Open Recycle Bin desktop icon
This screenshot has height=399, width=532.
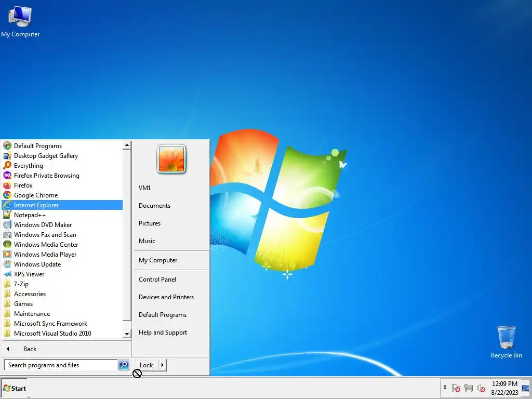pyautogui.click(x=506, y=342)
